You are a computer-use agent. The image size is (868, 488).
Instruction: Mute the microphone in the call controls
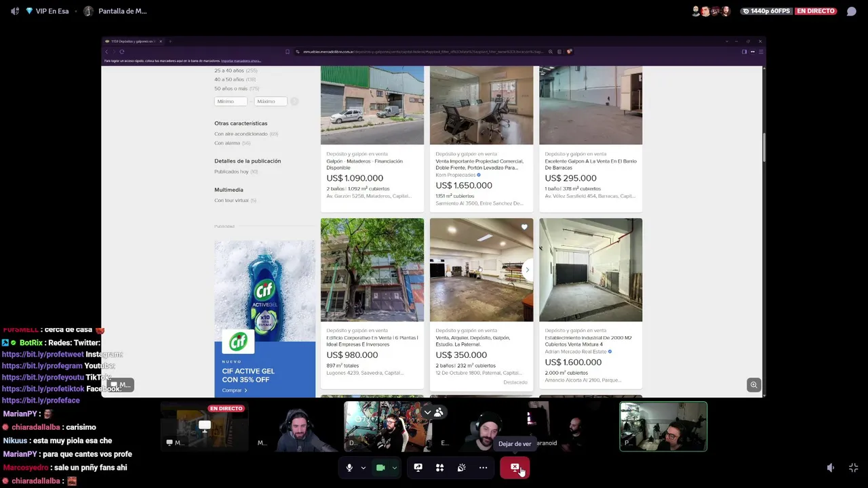pyautogui.click(x=349, y=468)
